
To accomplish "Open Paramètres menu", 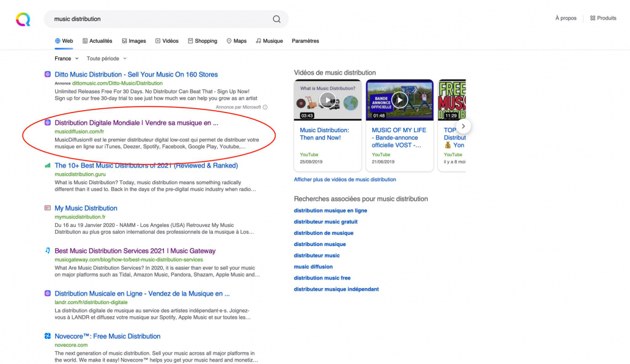I will (x=305, y=41).
